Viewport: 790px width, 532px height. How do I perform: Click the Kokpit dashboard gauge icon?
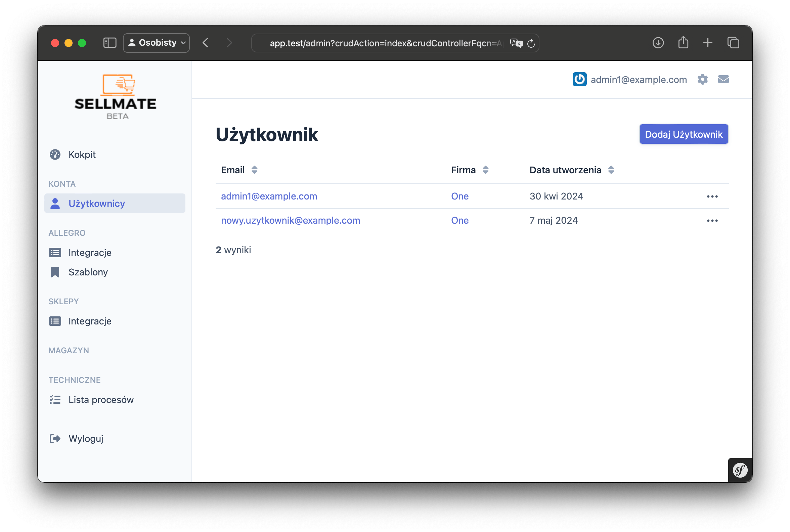pos(55,154)
